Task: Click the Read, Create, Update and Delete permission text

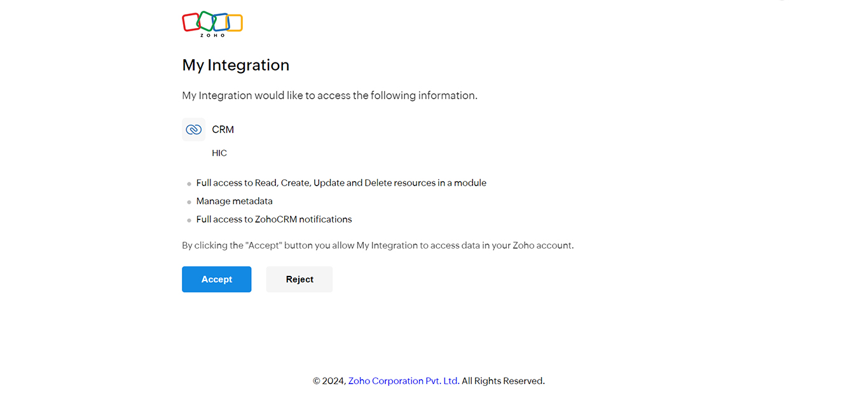Action: 341,182
